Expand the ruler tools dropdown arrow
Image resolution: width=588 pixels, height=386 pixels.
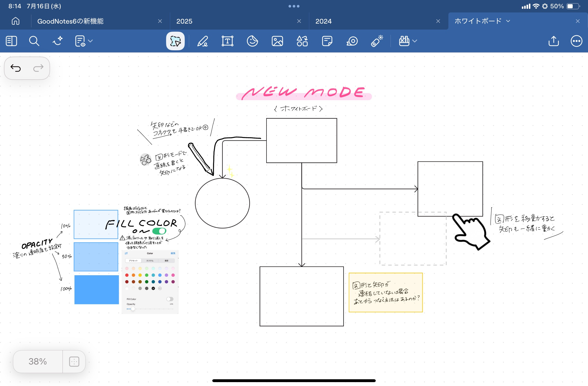tap(415, 41)
